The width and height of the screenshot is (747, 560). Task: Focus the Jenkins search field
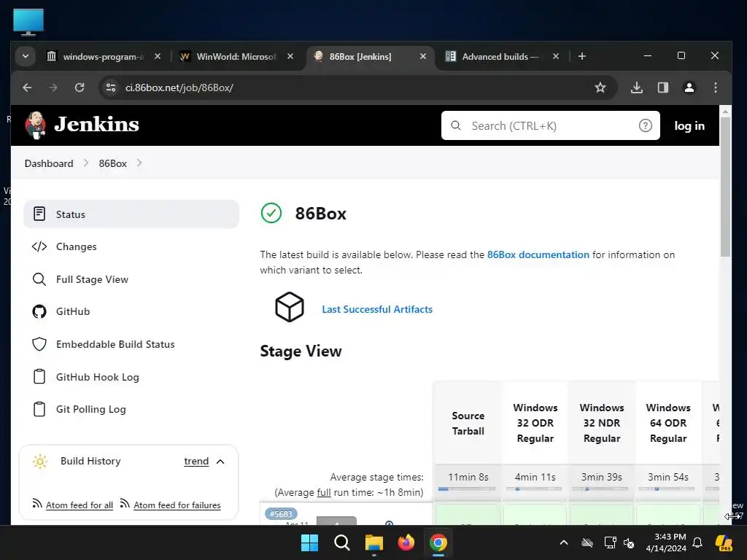(x=550, y=125)
